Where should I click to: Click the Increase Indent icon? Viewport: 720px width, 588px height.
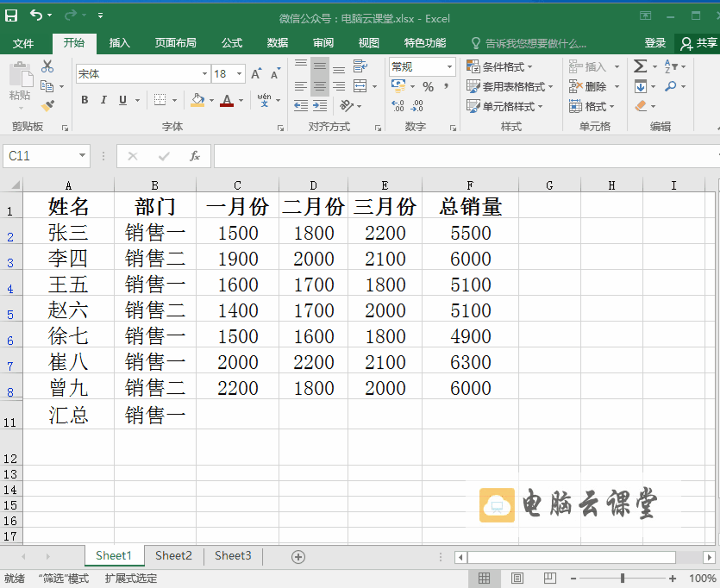tap(320, 106)
